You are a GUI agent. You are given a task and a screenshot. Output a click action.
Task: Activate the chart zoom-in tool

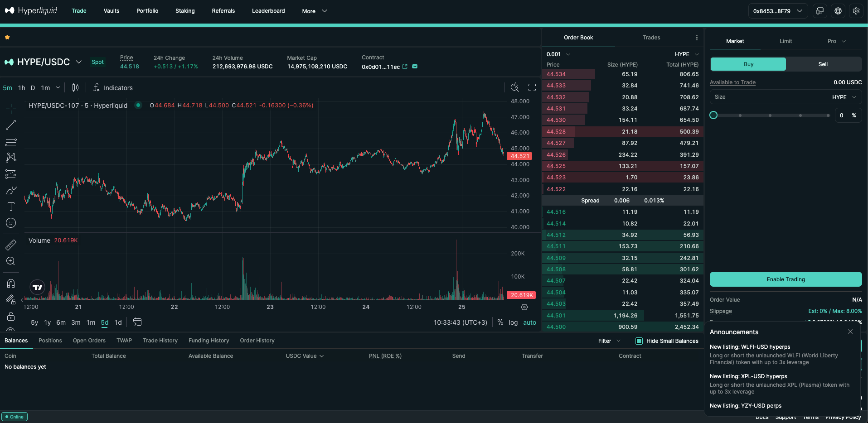pos(11,261)
